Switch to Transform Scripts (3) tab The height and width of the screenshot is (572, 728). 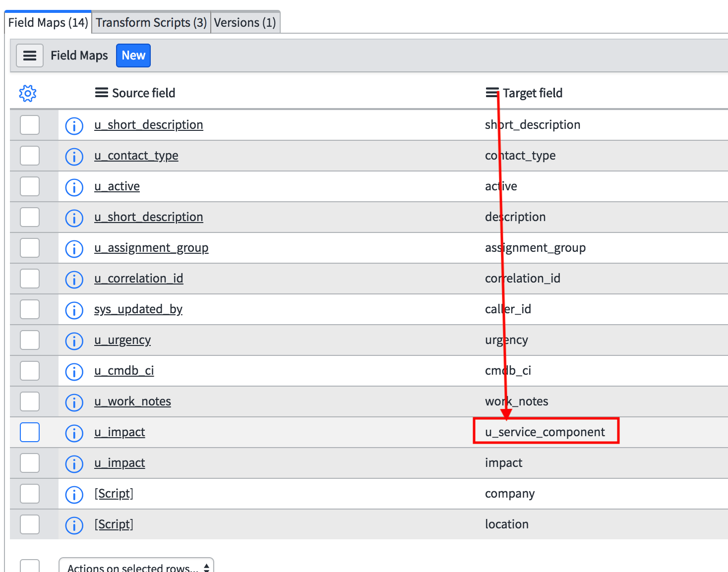point(151,23)
